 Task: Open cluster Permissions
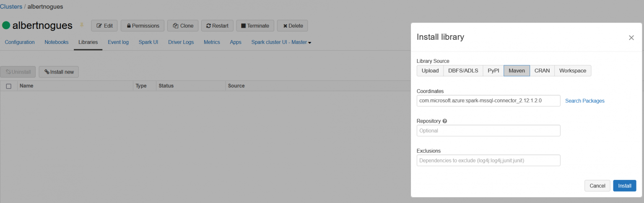[143, 26]
